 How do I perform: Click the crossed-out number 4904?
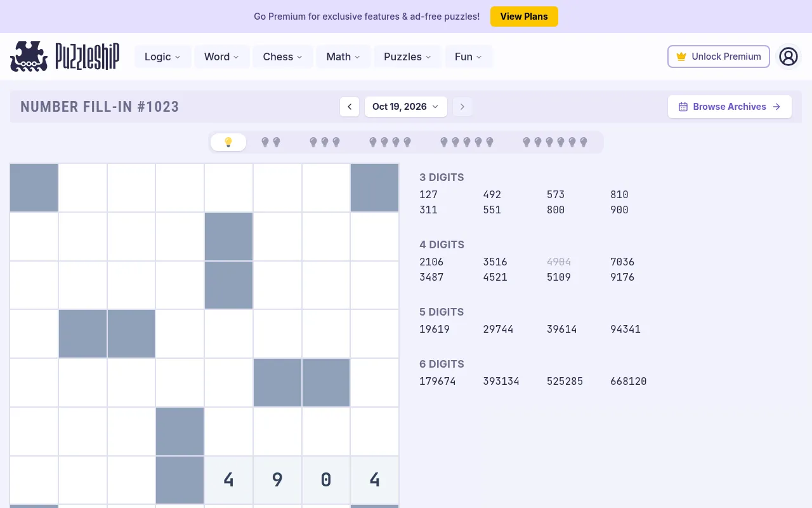[559, 262]
